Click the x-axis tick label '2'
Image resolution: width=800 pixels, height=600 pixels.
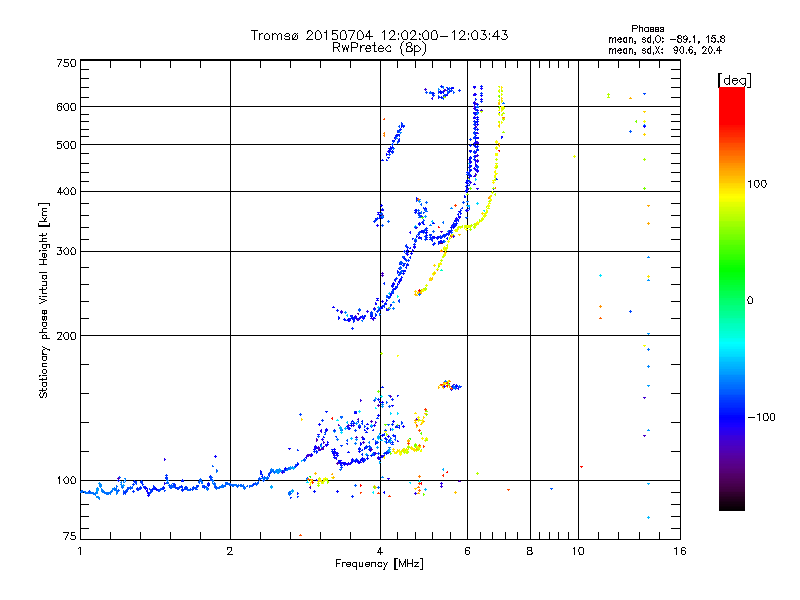[230, 551]
